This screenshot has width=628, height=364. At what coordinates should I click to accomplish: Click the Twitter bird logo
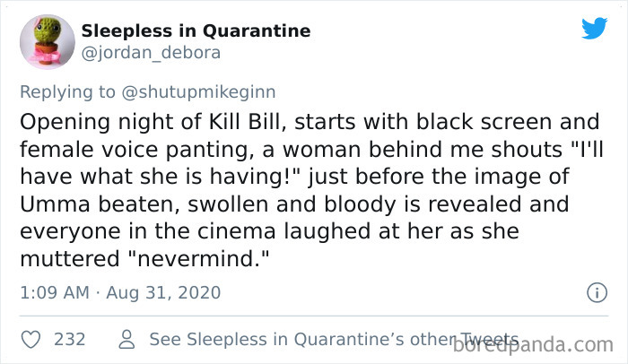tap(594, 28)
